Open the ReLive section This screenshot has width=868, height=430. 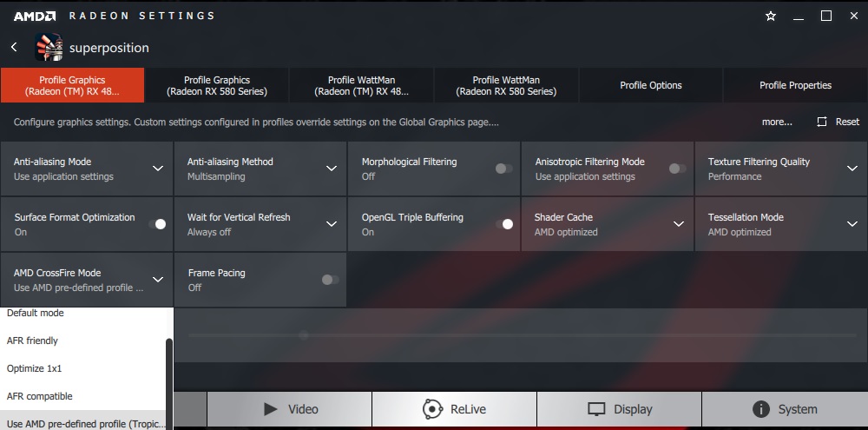point(454,409)
